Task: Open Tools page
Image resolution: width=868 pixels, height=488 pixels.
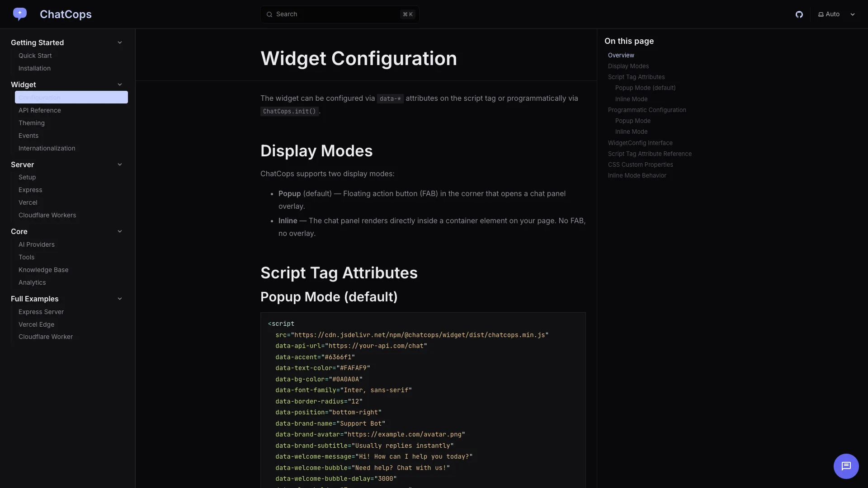Action: click(x=27, y=257)
